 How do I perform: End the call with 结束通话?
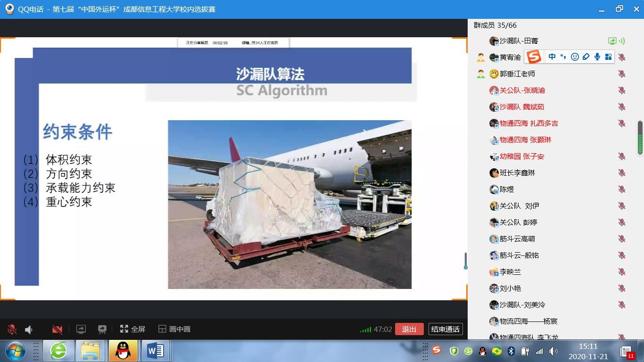(x=445, y=329)
